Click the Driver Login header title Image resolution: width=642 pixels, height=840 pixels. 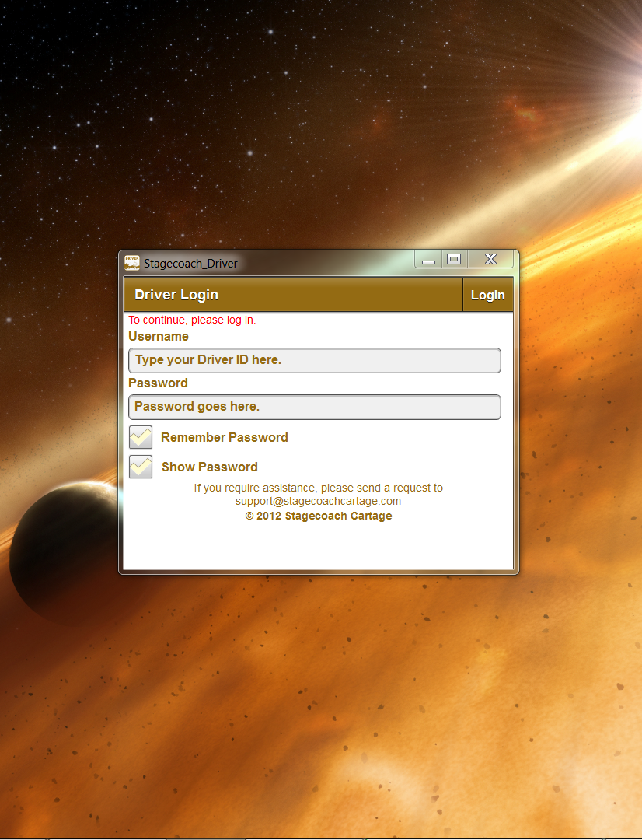click(176, 295)
